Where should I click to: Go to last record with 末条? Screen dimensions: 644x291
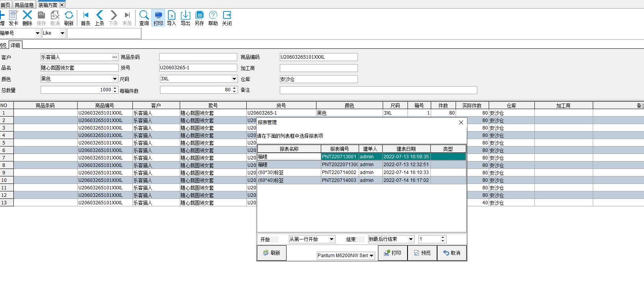(x=127, y=18)
